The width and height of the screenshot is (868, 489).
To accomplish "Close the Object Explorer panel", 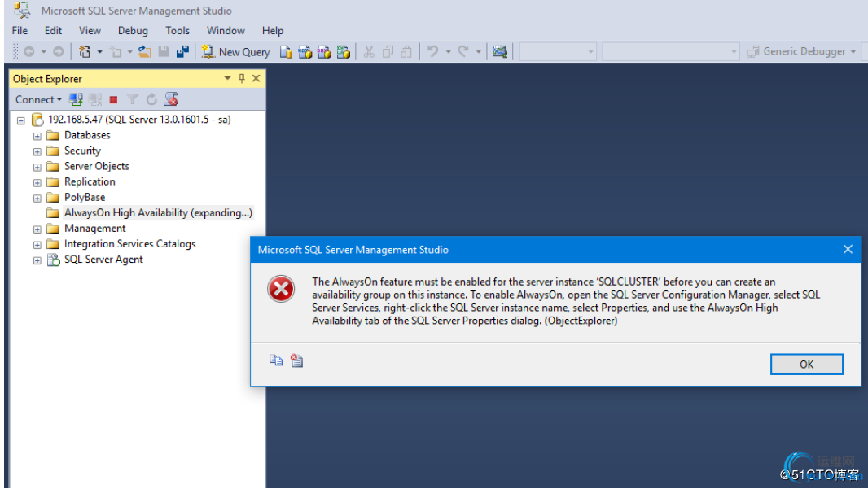I will (x=256, y=79).
